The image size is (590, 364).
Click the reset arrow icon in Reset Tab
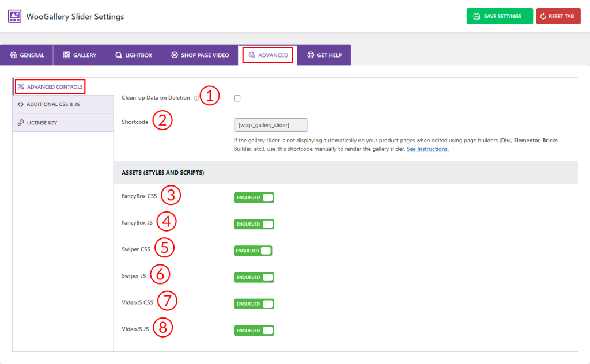tap(543, 16)
